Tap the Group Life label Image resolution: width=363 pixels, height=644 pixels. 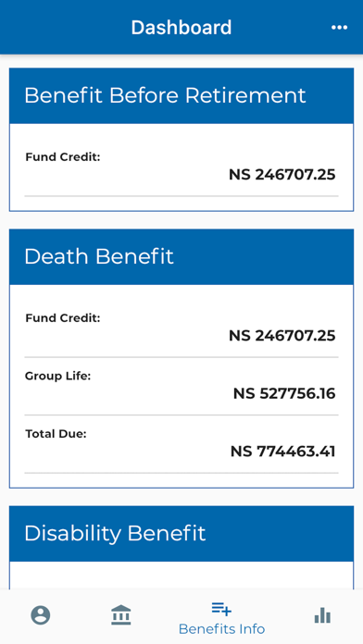tap(58, 376)
